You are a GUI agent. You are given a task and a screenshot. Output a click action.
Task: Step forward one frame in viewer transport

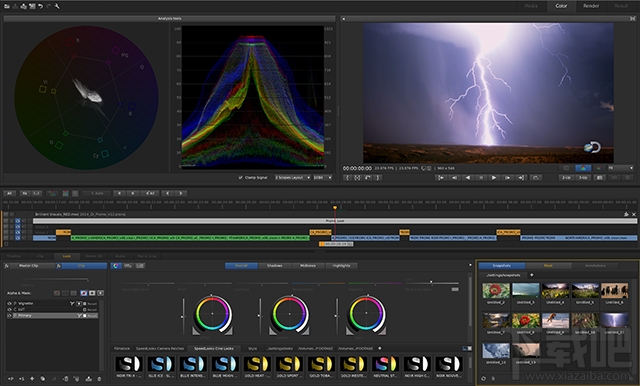coord(507,177)
